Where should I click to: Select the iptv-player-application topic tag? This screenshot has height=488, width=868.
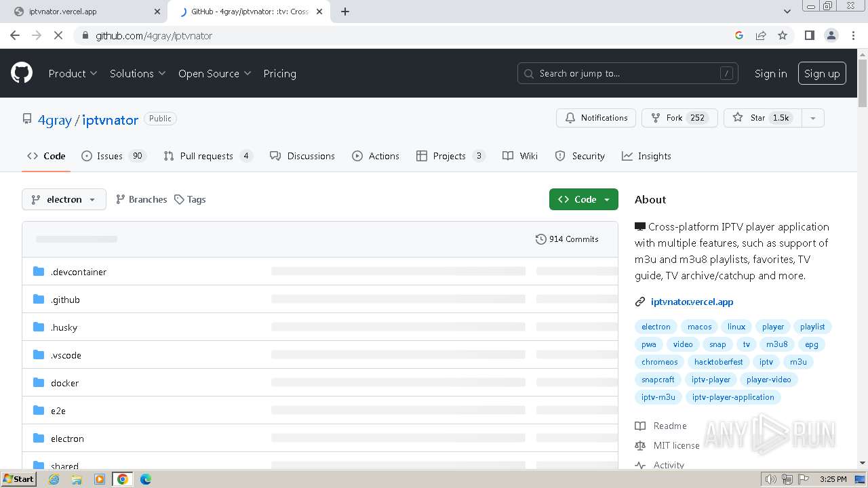(x=733, y=397)
